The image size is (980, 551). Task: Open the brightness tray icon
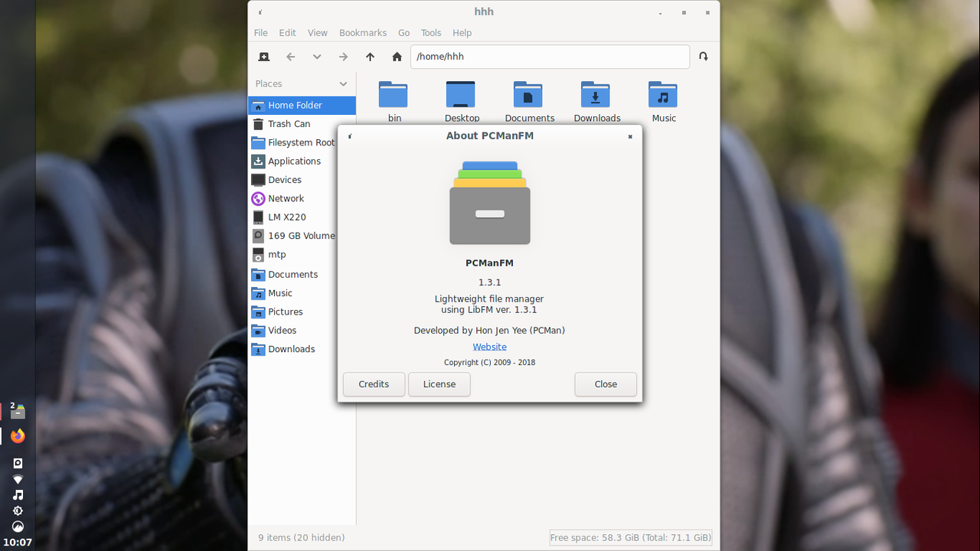18,511
